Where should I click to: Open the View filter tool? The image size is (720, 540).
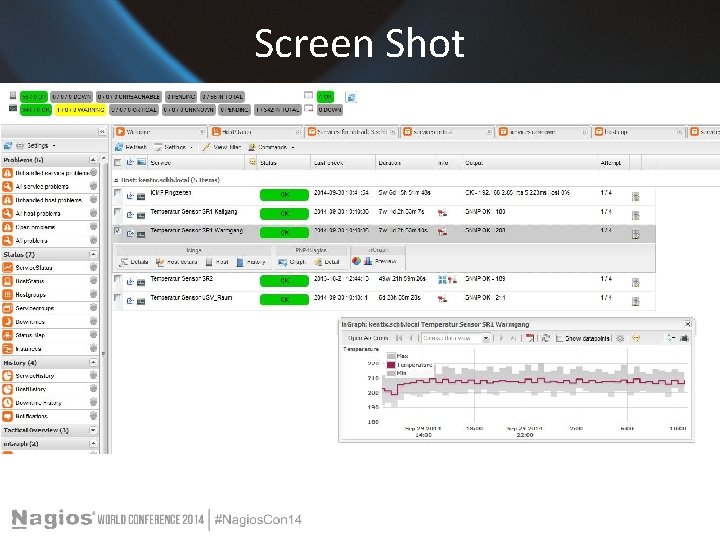(x=222, y=147)
